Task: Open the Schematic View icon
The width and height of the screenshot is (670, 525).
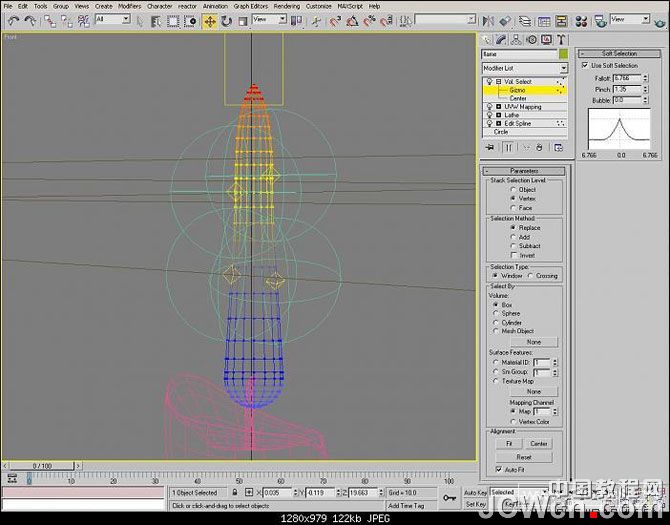Action: (x=561, y=21)
